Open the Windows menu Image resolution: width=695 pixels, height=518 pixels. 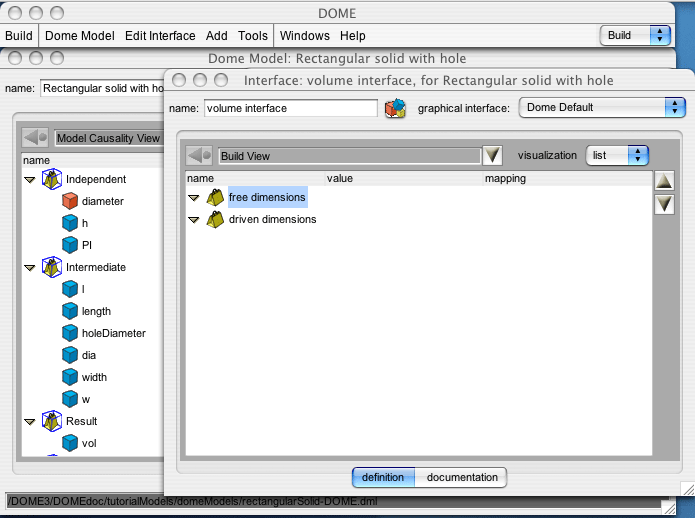click(x=305, y=35)
